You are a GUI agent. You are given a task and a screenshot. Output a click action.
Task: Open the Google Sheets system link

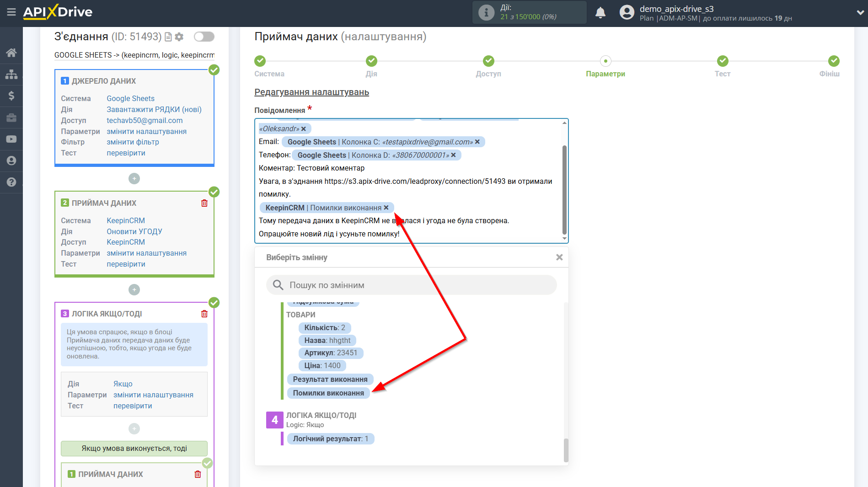[130, 98]
